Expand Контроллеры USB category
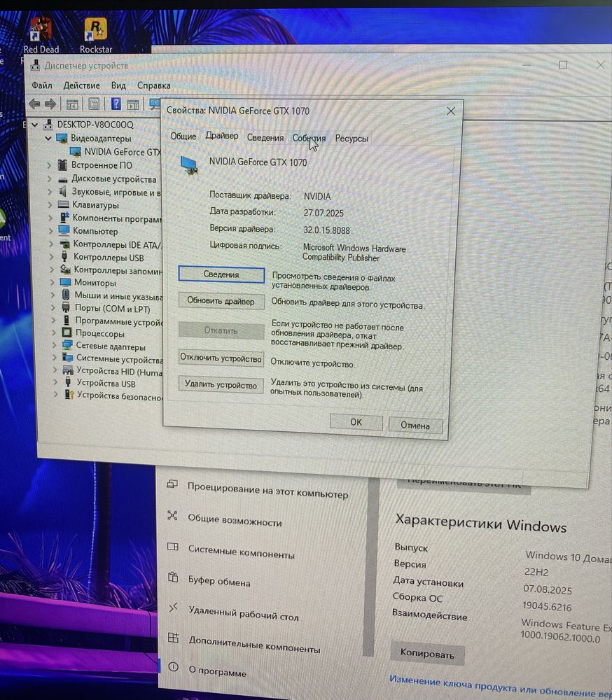The height and width of the screenshot is (700, 612). point(51,257)
